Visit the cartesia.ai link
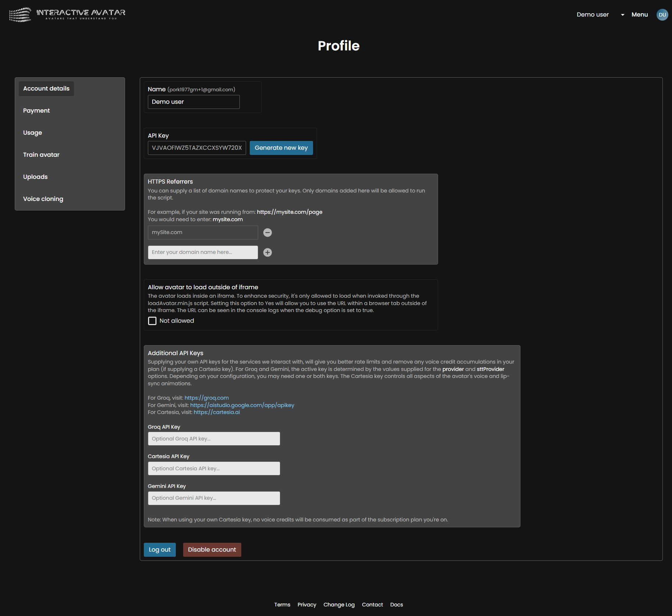 217,412
